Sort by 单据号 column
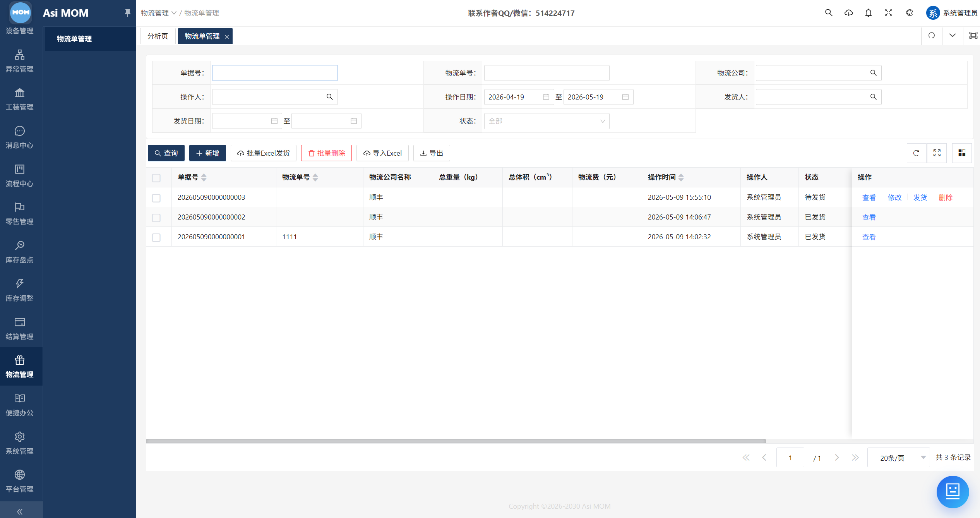Screen dimensions: 980x518 click(204, 177)
